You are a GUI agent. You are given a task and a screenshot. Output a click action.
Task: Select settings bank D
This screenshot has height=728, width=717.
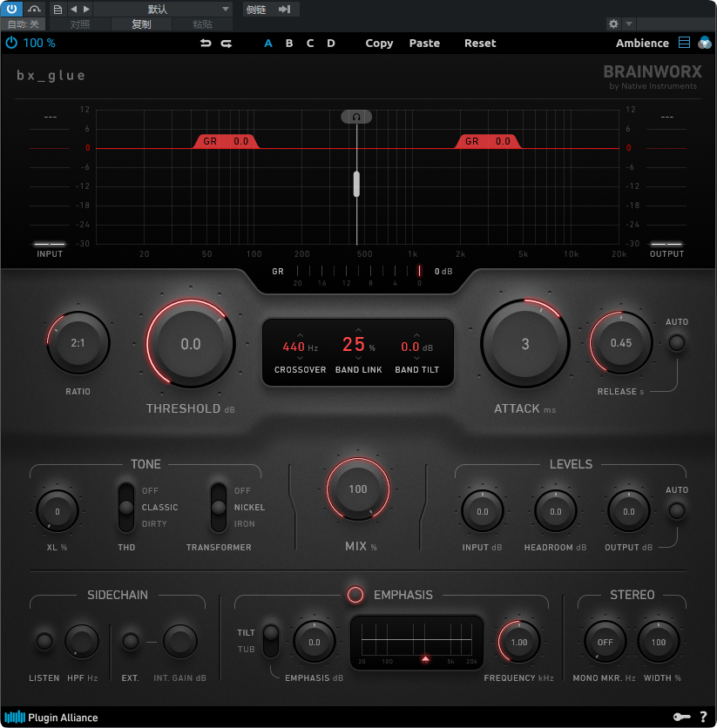pyautogui.click(x=331, y=44)
